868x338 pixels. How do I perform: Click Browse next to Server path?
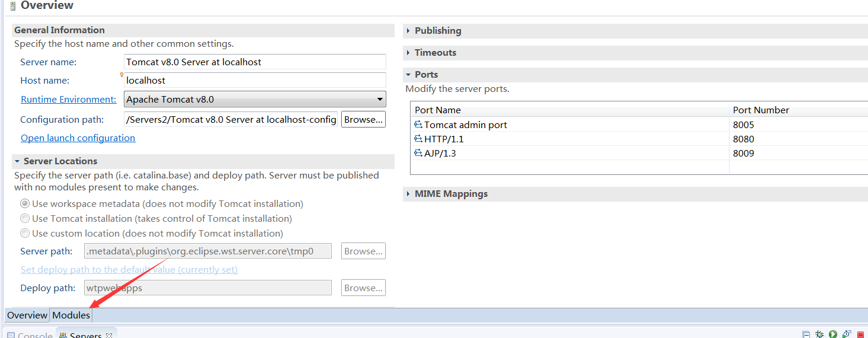(363, 251)
